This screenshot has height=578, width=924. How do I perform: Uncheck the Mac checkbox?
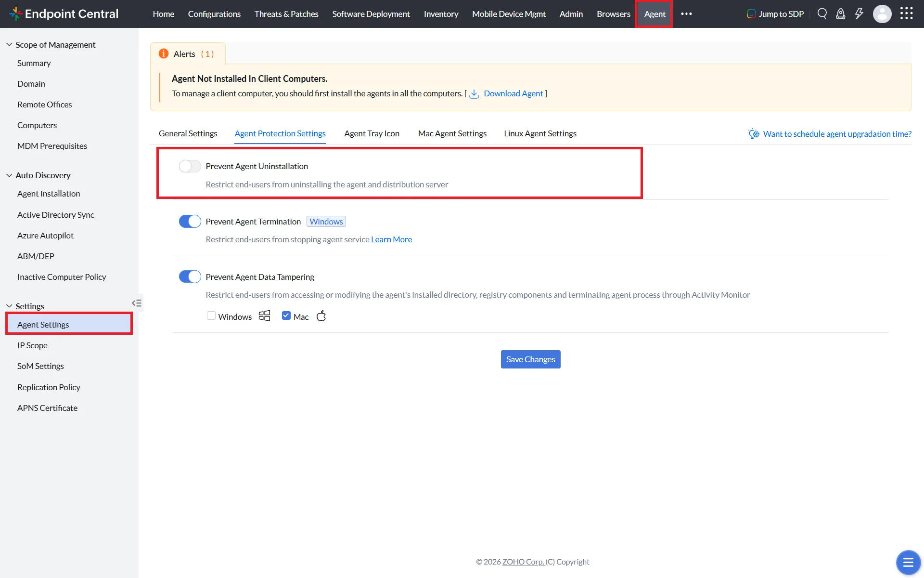(286, 316)
